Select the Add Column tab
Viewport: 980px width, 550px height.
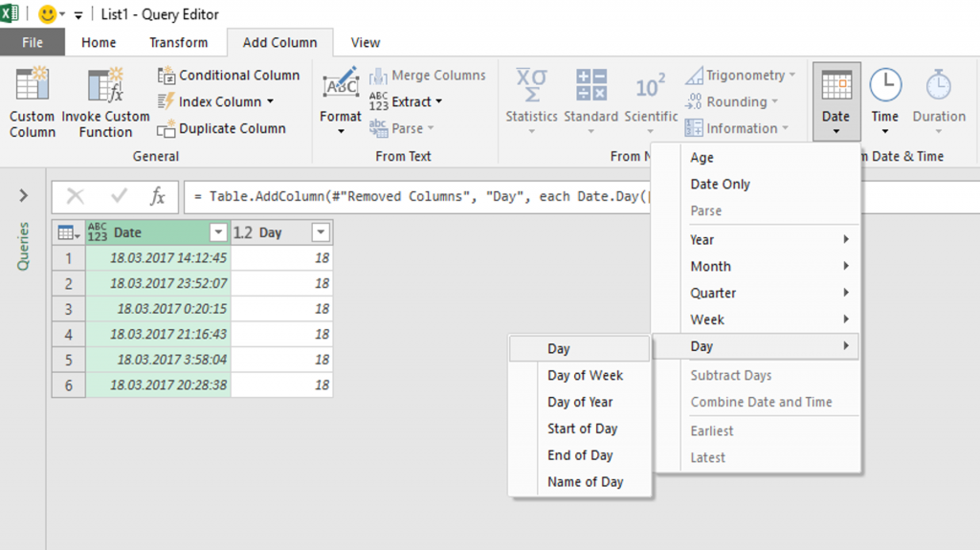click(280, 42)
